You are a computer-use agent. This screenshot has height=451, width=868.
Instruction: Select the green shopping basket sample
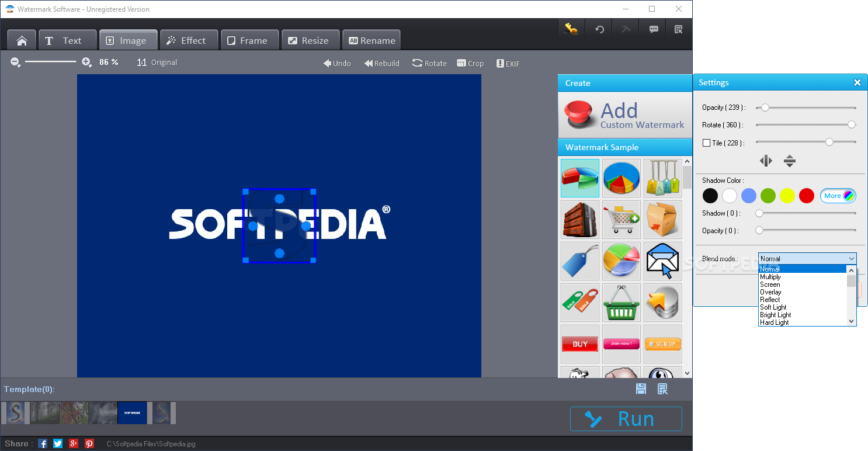(x=622, y=303)
